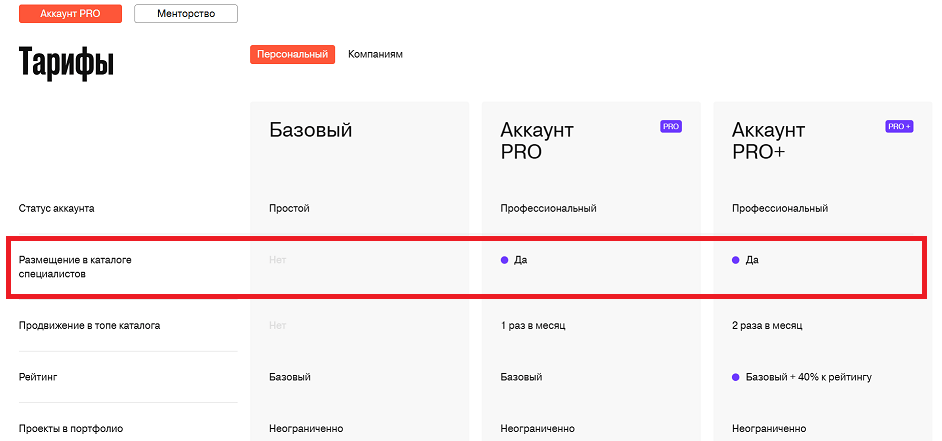The height and width of the screenshot is (441, 942).
Task: Click '2 раза в месяц' value
Action: coord(767,326)
